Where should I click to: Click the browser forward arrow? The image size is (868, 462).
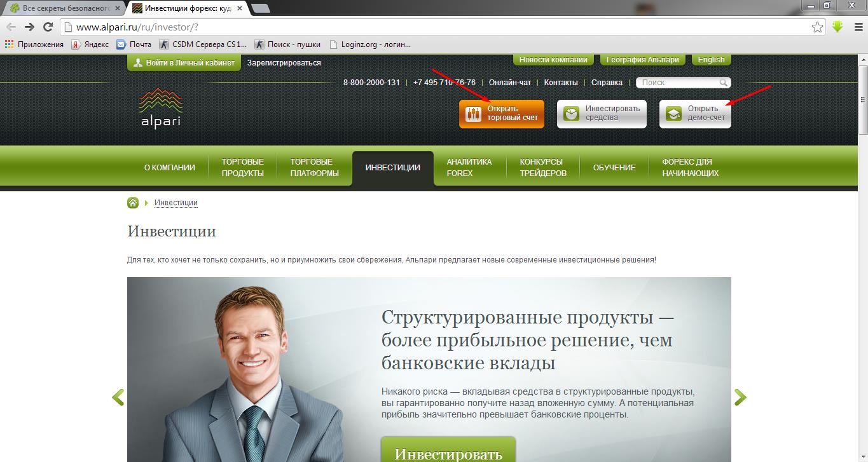[29, 27]
